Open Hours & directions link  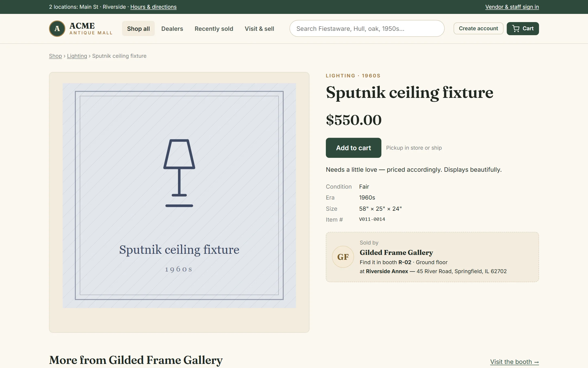[x=153, y=7]
